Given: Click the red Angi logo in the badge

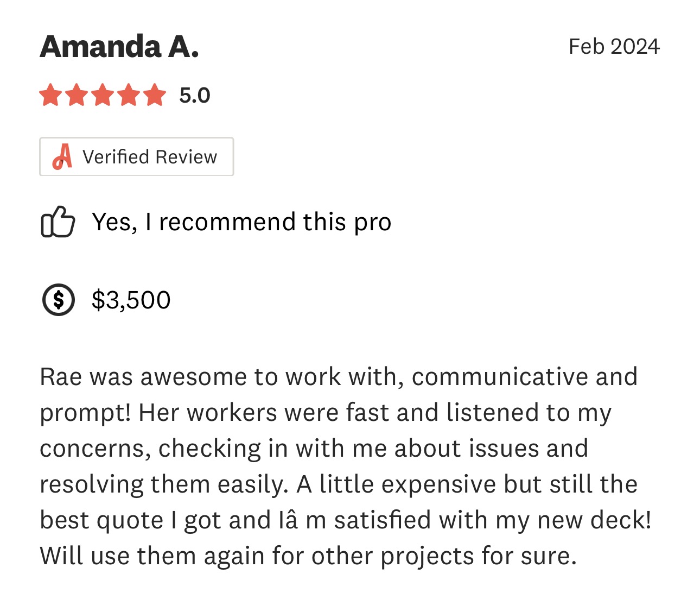Looking at the screenshot, I should (62, 157).
